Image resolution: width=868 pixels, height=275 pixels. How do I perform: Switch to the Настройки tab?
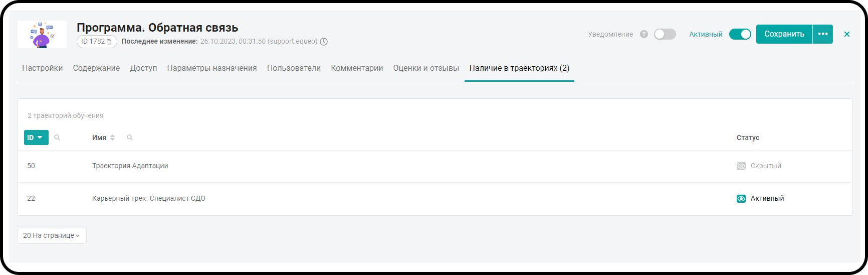point(42,68)
